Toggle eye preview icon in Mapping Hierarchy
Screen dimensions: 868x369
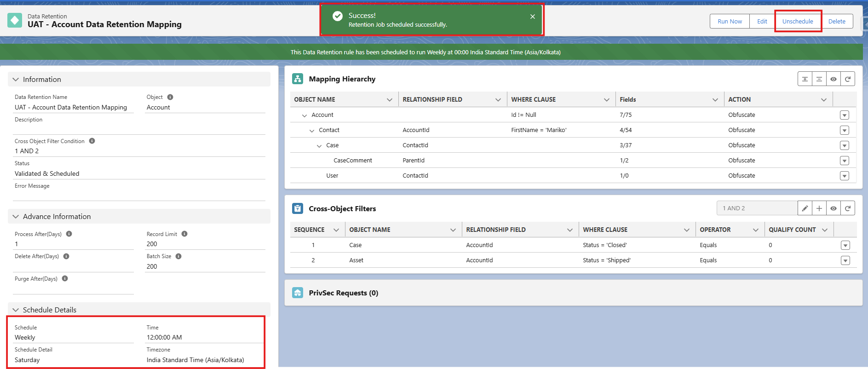click(833, 79)
